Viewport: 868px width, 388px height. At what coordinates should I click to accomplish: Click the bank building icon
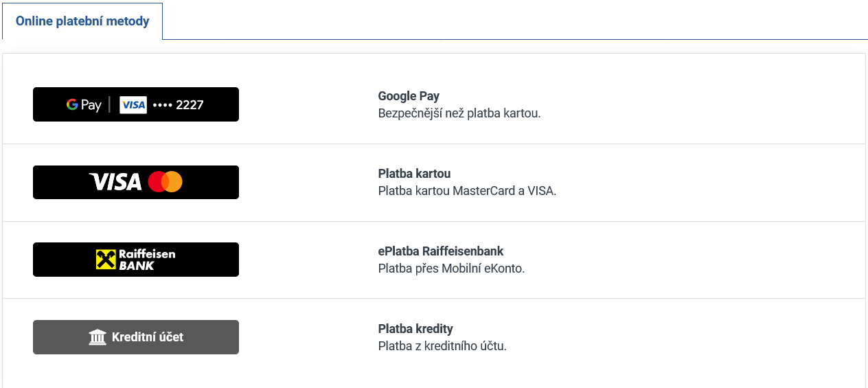(98, 337)
